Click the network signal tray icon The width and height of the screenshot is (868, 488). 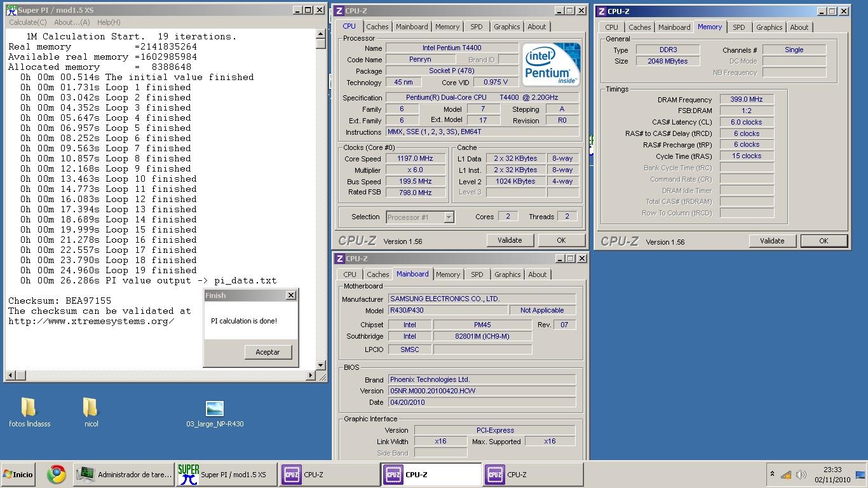click(786, 475)
